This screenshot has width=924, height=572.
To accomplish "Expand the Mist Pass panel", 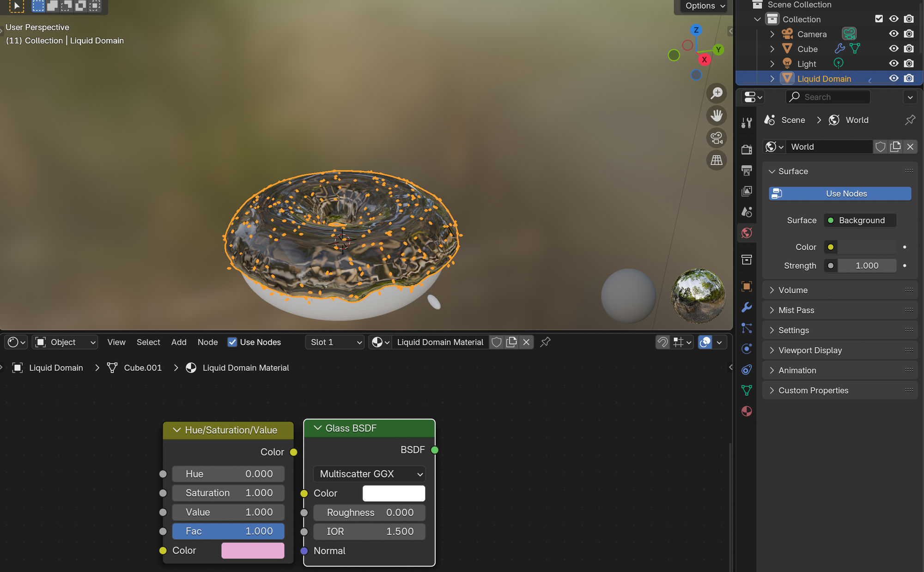I will point(839,310).
